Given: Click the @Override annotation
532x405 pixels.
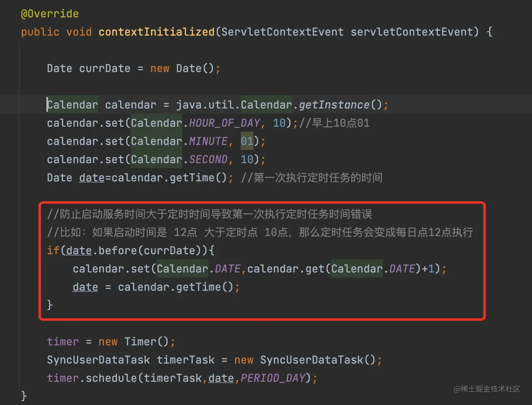Looking at the screenshot, I should 50,14.
